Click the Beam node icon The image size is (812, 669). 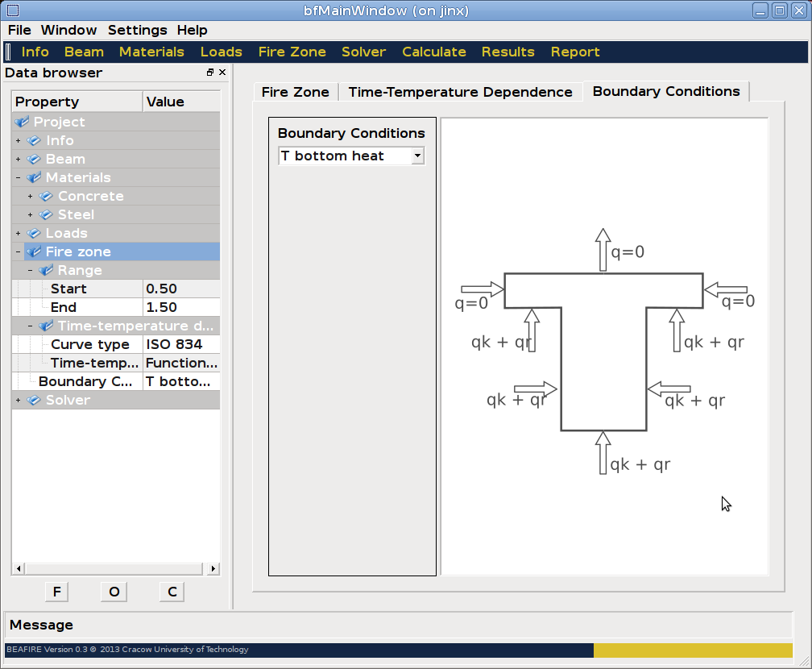(34, 160)
